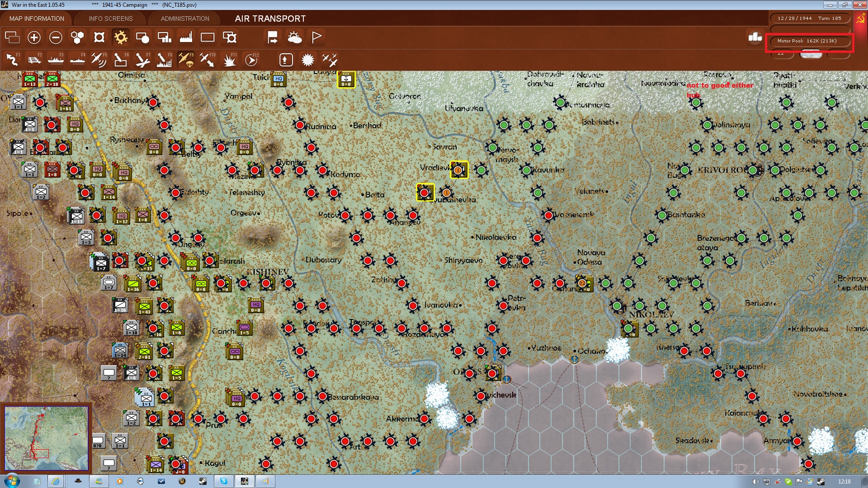Open Internet Explorer from the taskbar
Viewport: 868px width, 488px height.
tap(56, 481)
